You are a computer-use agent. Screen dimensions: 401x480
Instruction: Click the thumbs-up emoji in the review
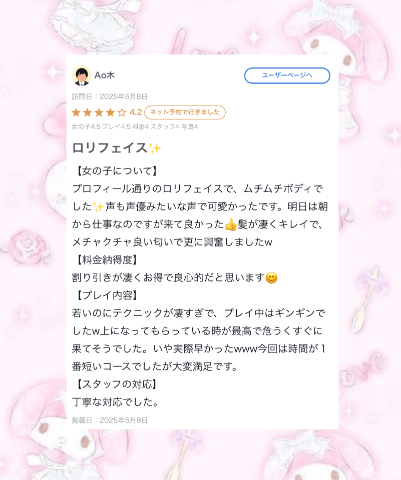[x=230, y=225]
